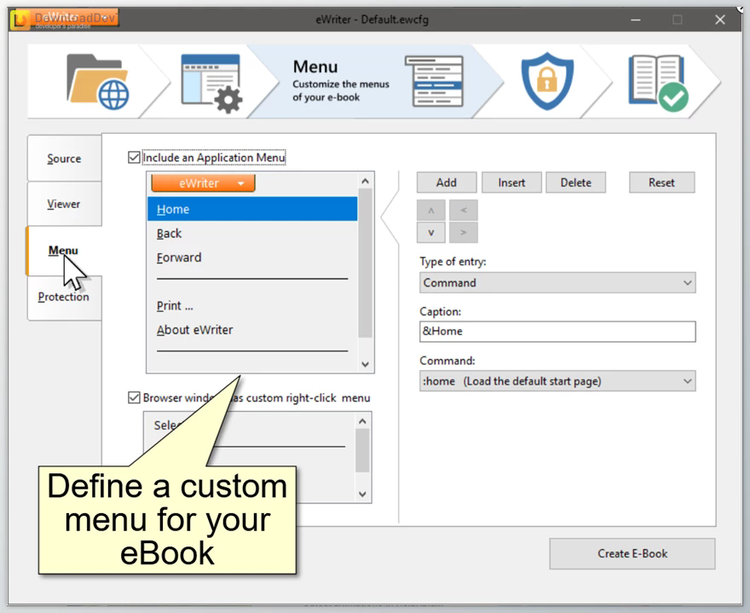Switch to the Source tab

coord(64,158)
